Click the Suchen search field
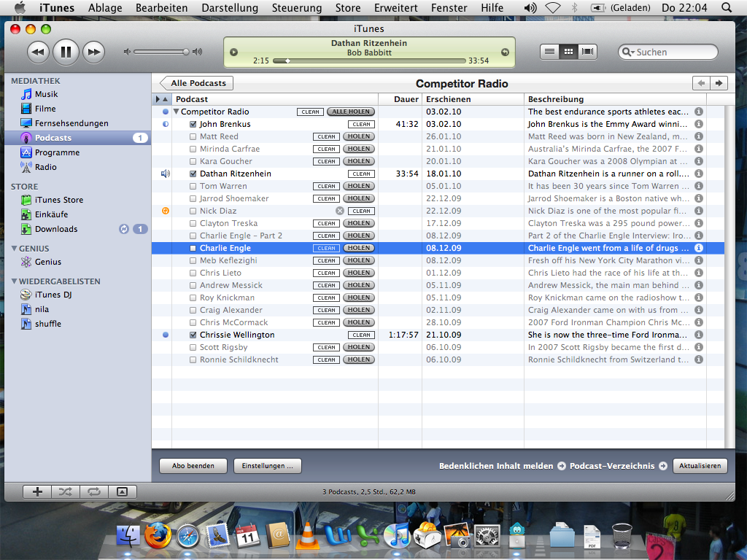Screen dimensions: 747x560 (668, 52)
